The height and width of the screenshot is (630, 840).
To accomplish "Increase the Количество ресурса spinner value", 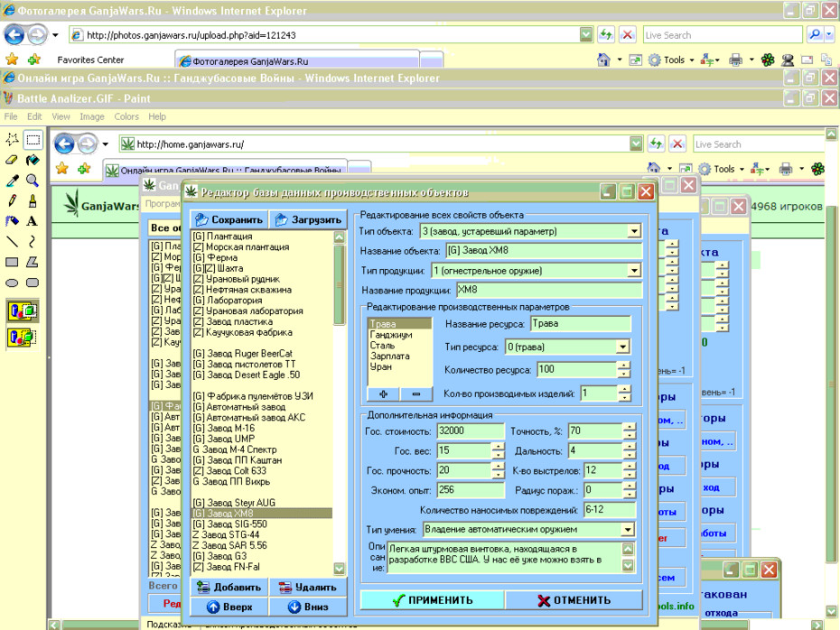I will point(624,366).
